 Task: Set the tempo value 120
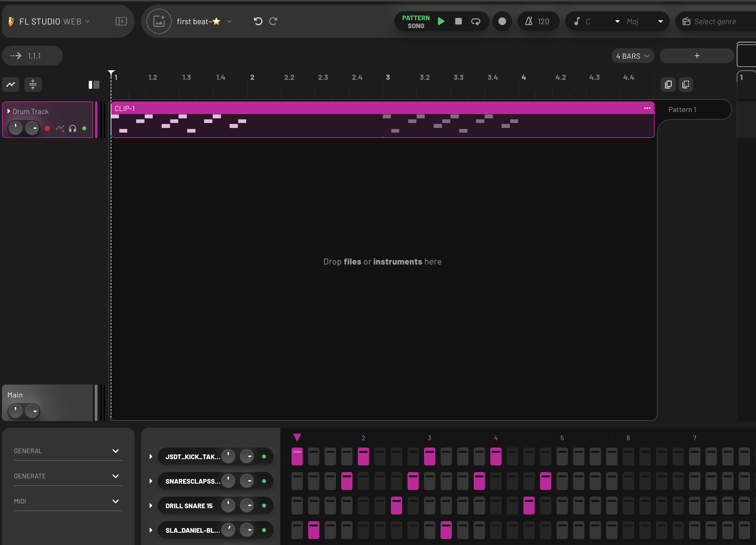pos(543,21)
